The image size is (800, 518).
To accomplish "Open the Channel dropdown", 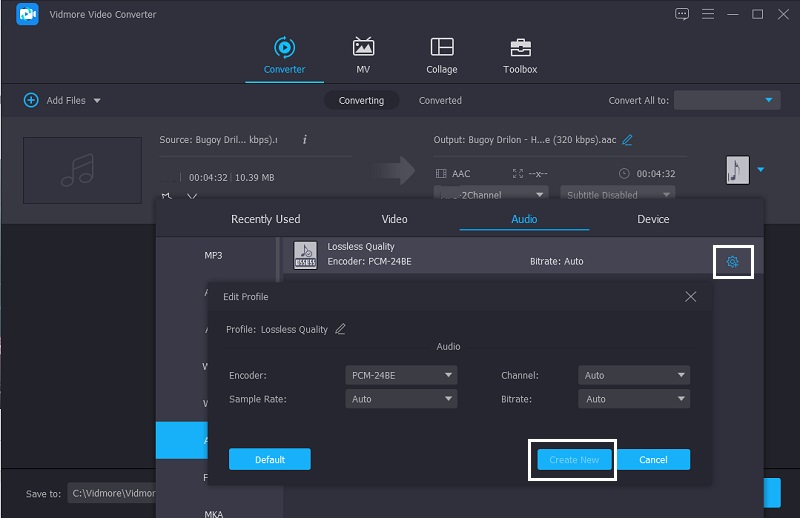I will tap(634, 375).
